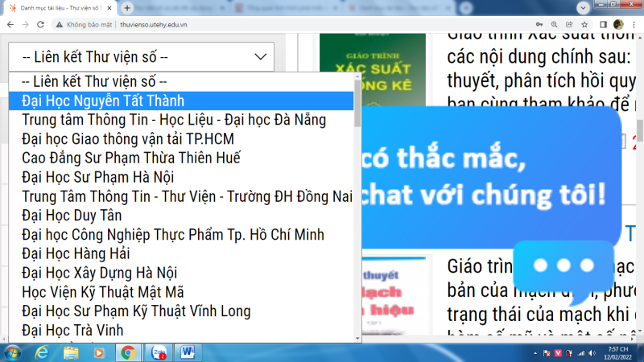Select 'Đại học Giao thông vận tải TP.HCM'
This screenshot has width=644, height=362.
point(181,139)
